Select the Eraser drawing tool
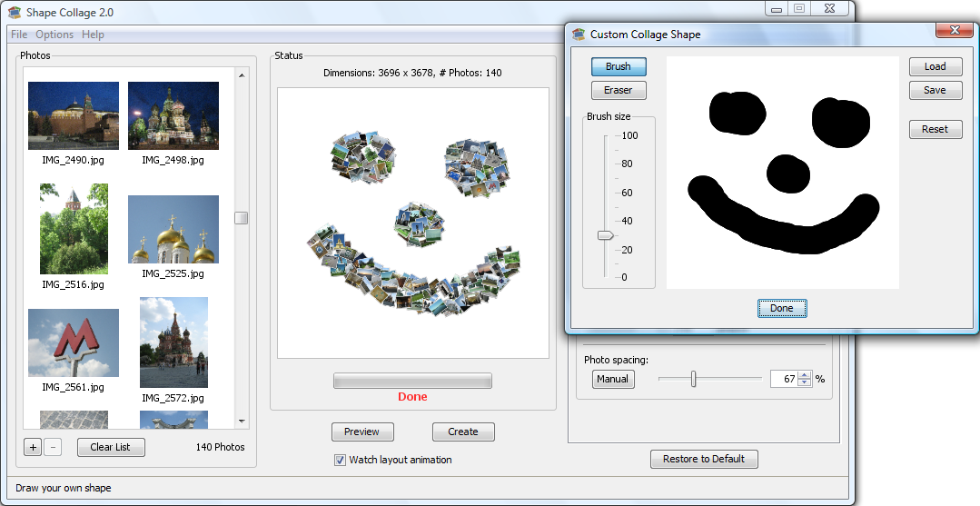Viewport: 980px width, 506px height. 618,90
